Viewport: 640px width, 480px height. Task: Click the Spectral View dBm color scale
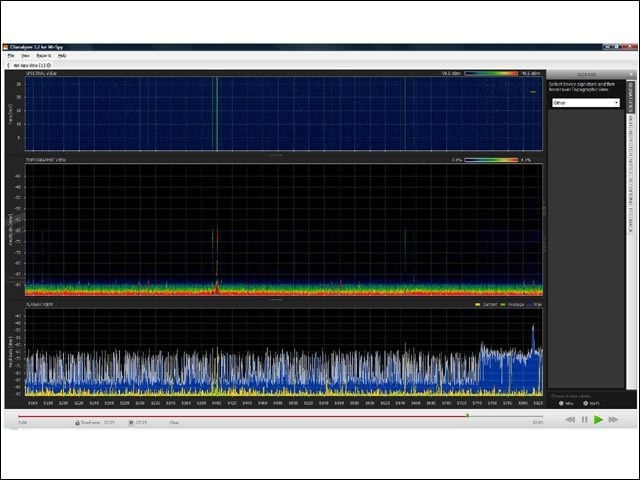click(x=491, y=73)
